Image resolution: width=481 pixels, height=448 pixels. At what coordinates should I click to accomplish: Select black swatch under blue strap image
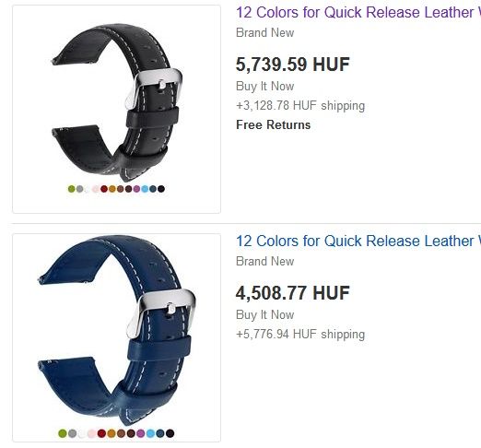point(170,433)
